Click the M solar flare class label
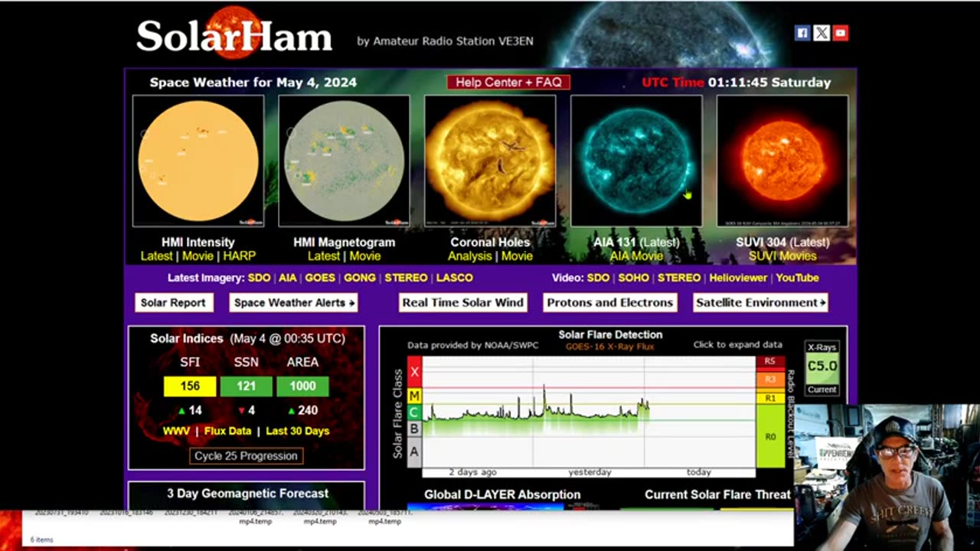 (x=415, y=396)
